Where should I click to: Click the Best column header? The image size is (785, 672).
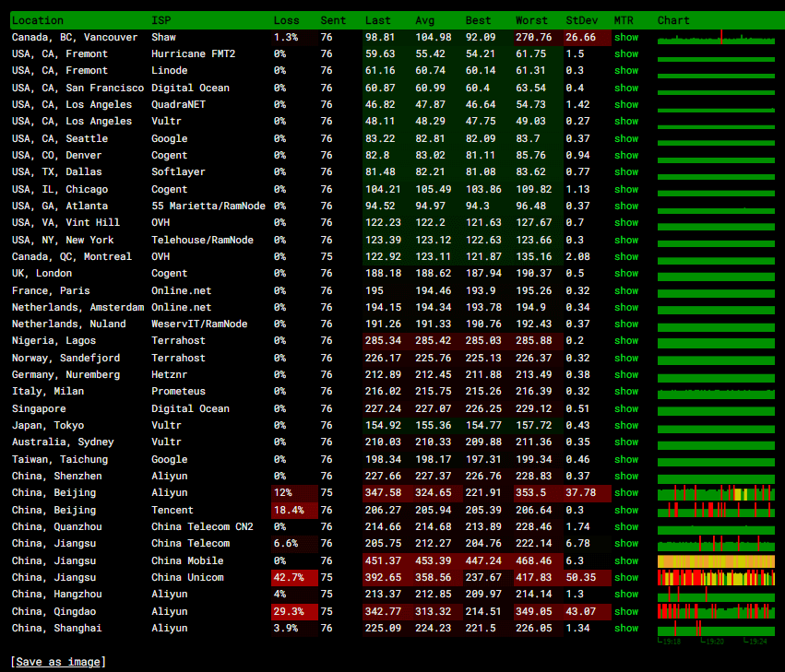point(478,20)
